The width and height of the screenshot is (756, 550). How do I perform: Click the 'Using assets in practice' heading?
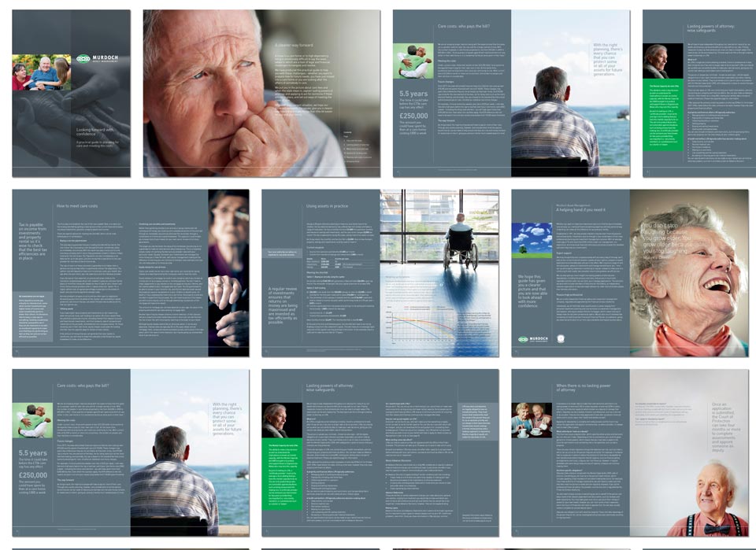tap(327, 206)
